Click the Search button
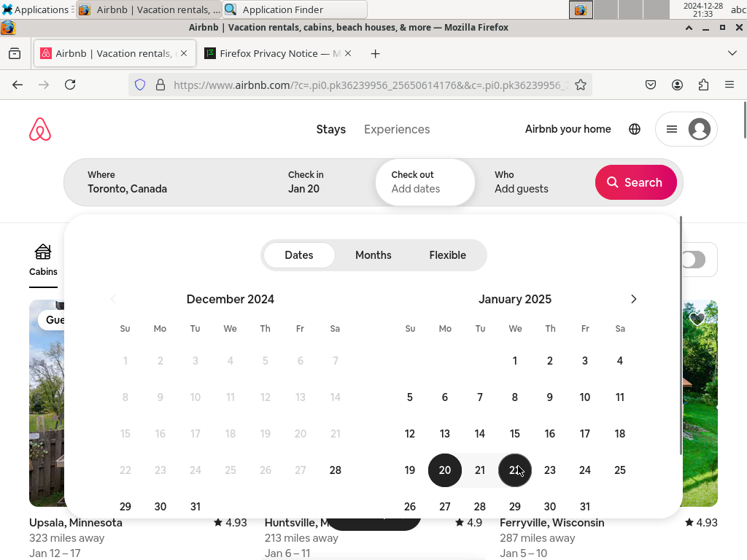The image size is (747, 560). (635, 182)
